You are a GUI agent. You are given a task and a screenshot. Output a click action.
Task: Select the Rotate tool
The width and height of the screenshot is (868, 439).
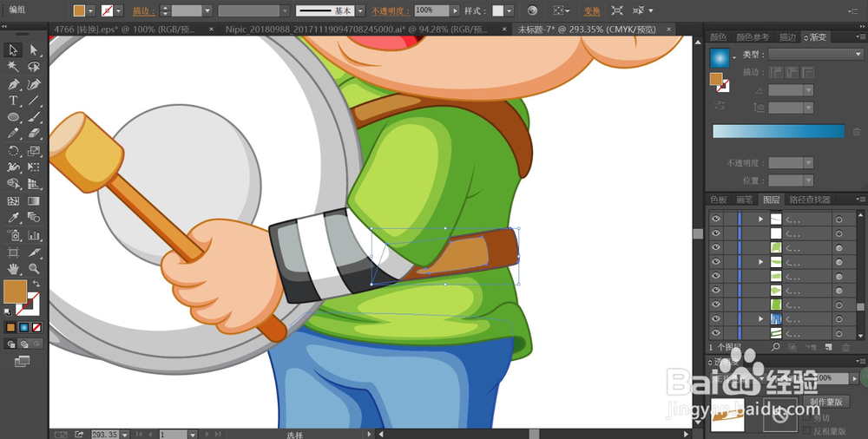13,151
